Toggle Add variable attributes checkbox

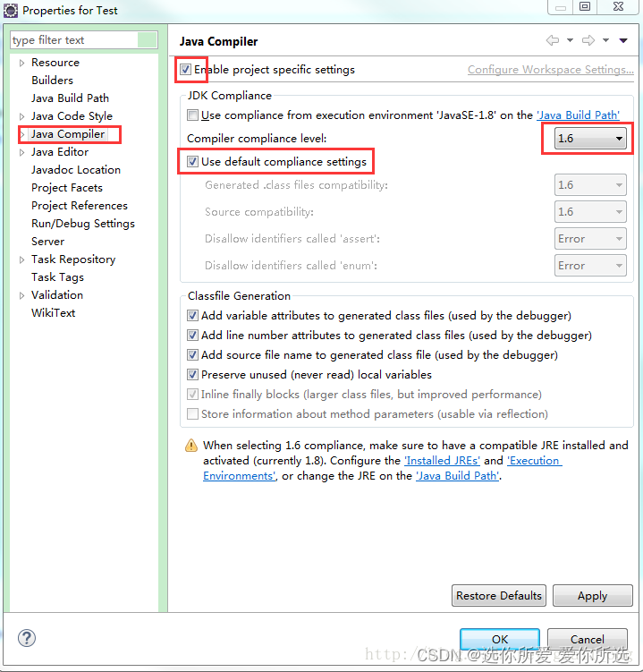click(192, 316)
